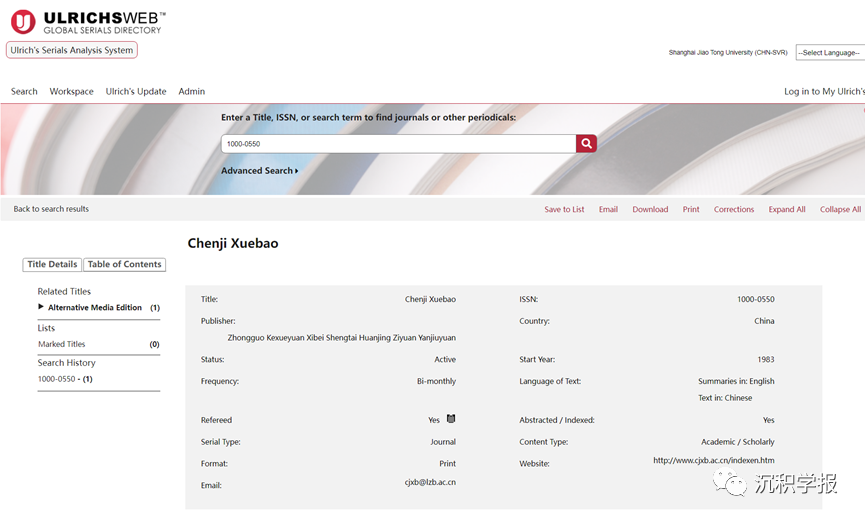
Task: Go back to search results
Action: pos(51,209)
